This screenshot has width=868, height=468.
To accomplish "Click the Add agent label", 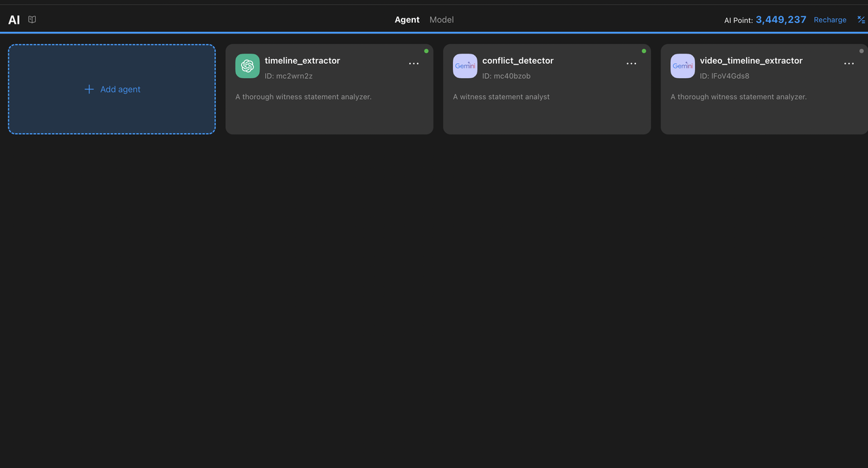I will coord(120,90).
